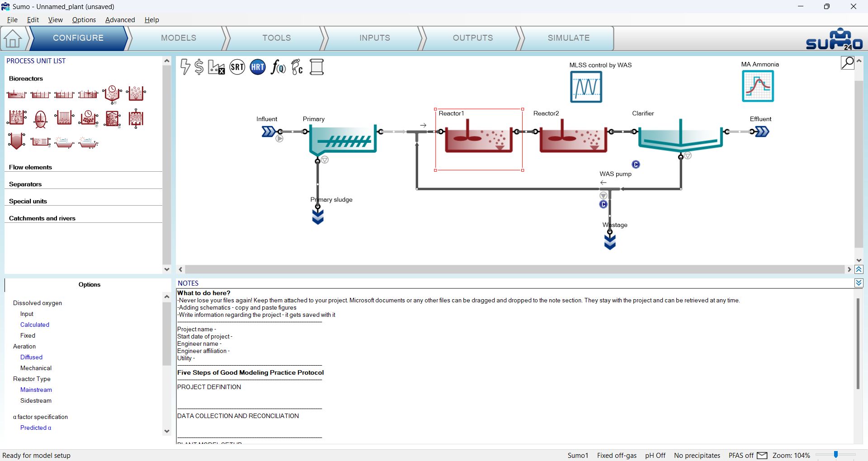Viewport: 868px width, 461px height.
Task: Open the cost dollar sign tool
Action: [x=199, y=67]
